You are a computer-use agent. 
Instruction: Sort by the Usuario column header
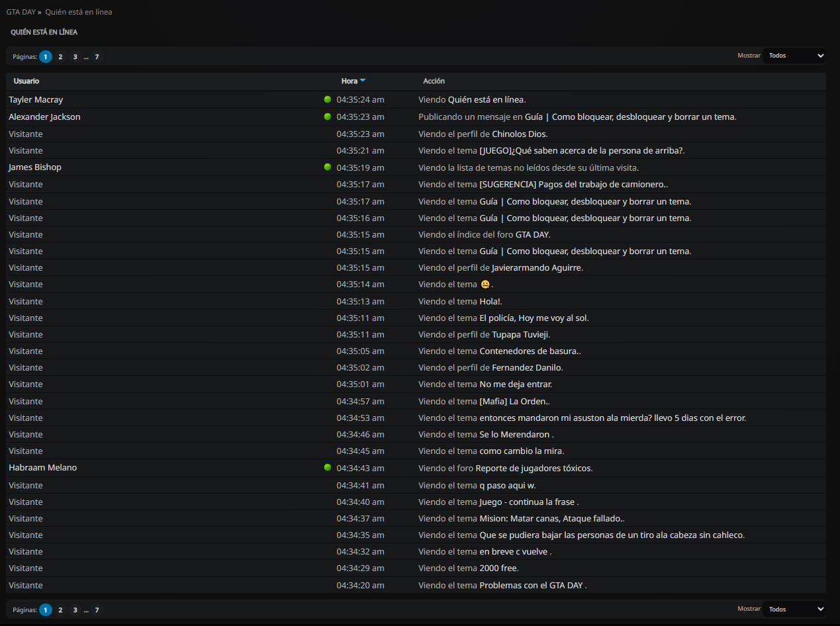click(x=26, y=81)
